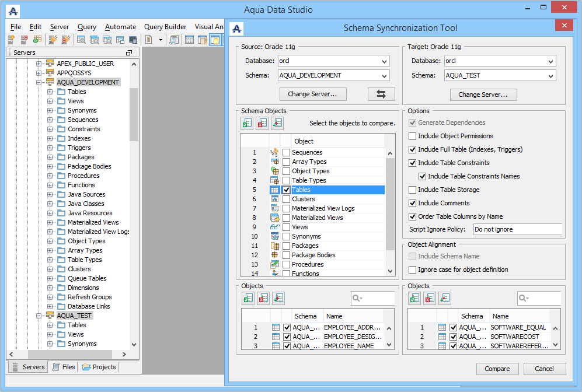Click select-all icon in target Objects panel

[414, 299]
